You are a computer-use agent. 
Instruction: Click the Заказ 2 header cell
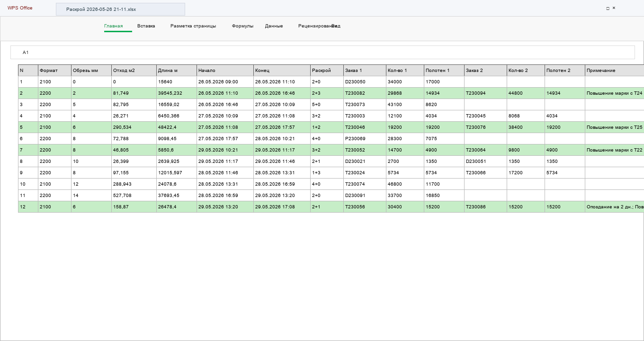[x=485, y=71]
